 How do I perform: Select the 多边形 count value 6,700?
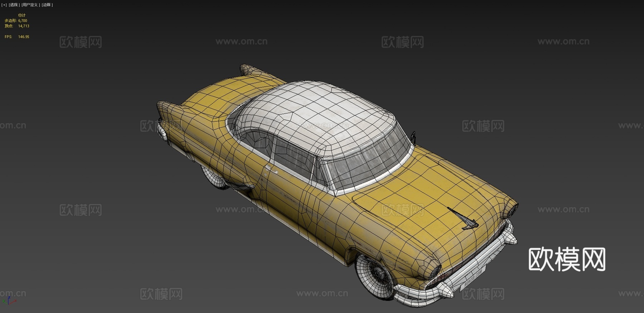23,21
